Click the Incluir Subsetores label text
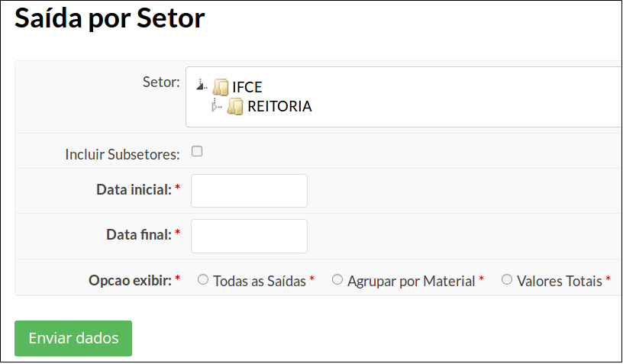 [x=122, y=154]
